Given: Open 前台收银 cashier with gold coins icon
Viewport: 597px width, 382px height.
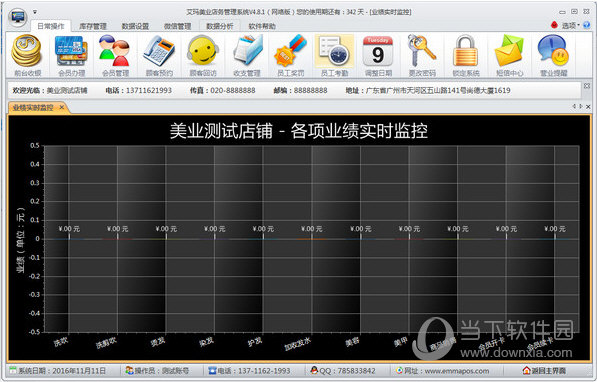Looking at the screenshot, I should coord(27,56).
